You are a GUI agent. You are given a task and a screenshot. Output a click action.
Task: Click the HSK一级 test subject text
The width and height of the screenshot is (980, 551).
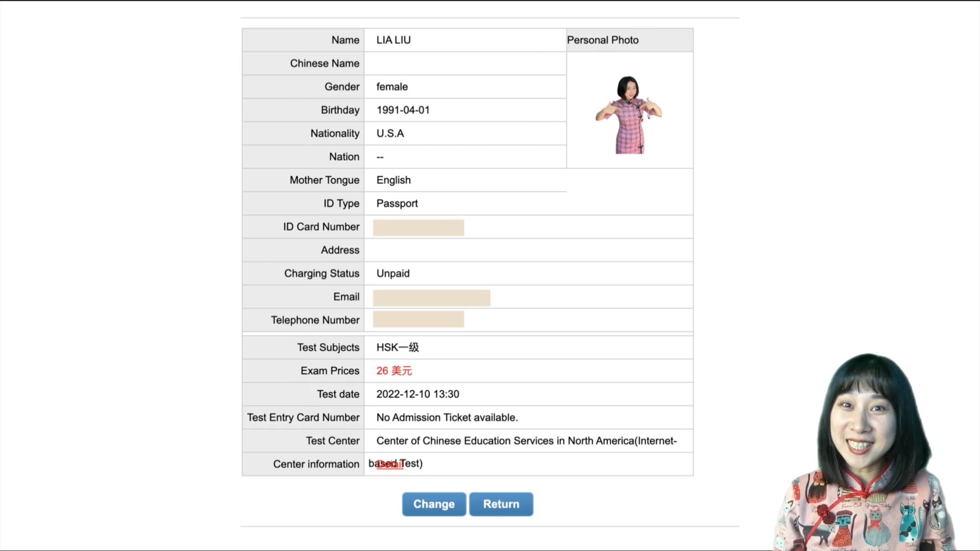pos(397,347)
